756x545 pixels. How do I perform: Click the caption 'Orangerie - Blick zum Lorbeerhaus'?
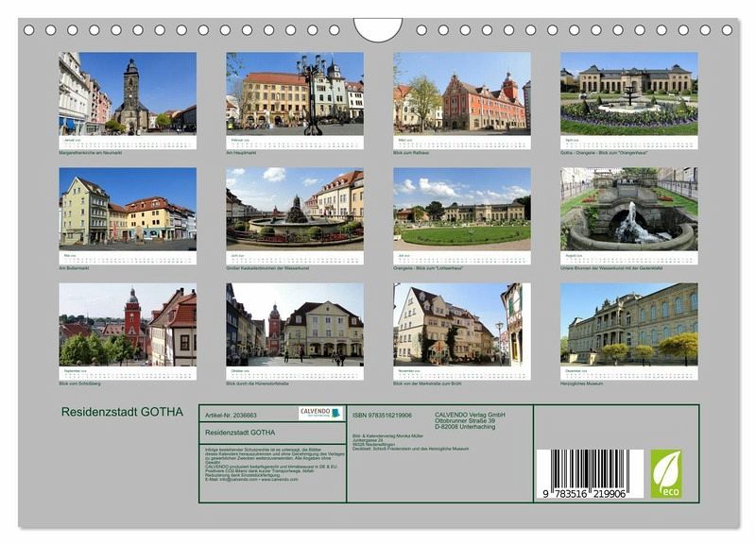pos(428,268)
